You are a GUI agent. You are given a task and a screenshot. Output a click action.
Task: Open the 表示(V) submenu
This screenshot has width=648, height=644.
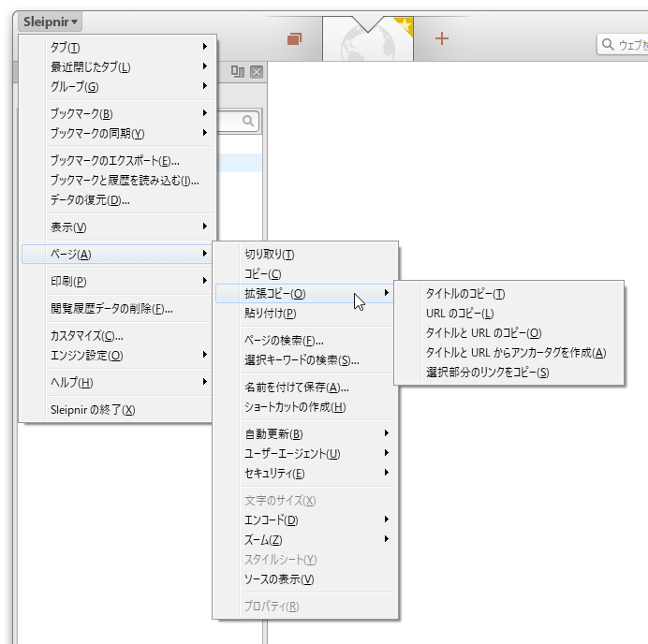pos(117,227)
